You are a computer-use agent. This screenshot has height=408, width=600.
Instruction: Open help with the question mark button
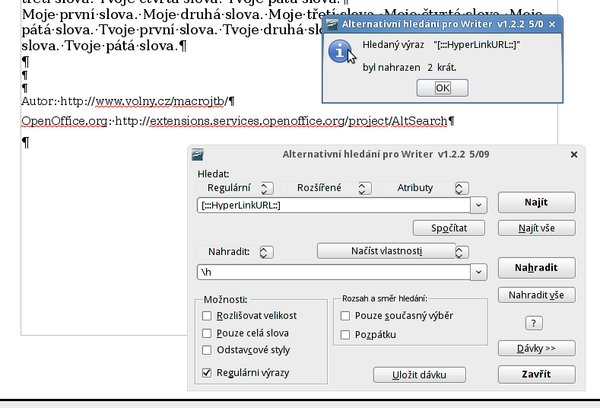(533, 323)
